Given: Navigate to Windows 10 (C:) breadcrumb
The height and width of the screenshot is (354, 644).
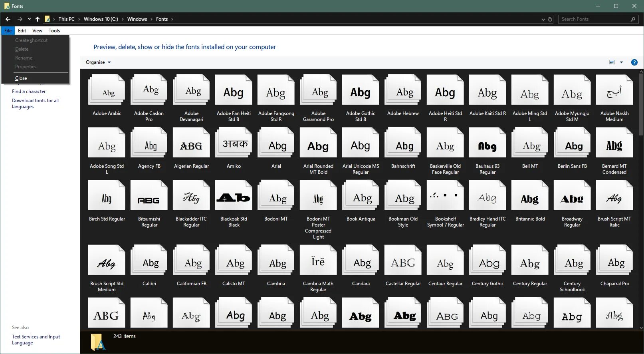Looking at the screenshot, I should pos(101,19).
